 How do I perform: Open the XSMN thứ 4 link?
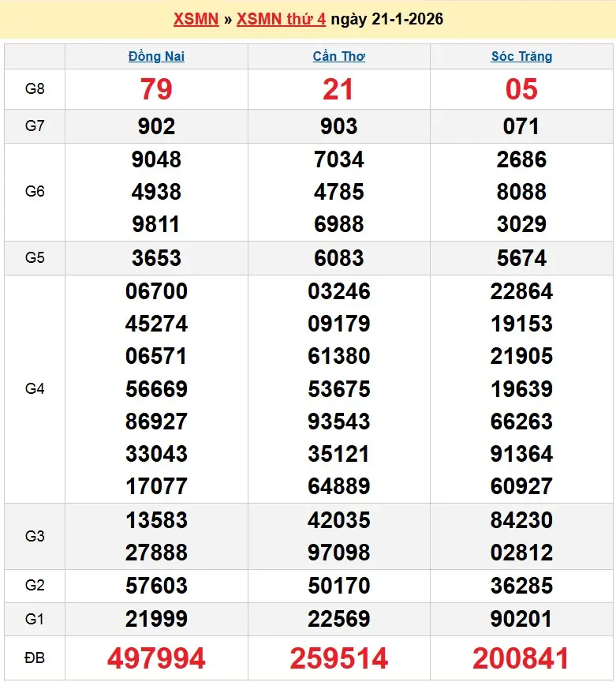point(281,19)
